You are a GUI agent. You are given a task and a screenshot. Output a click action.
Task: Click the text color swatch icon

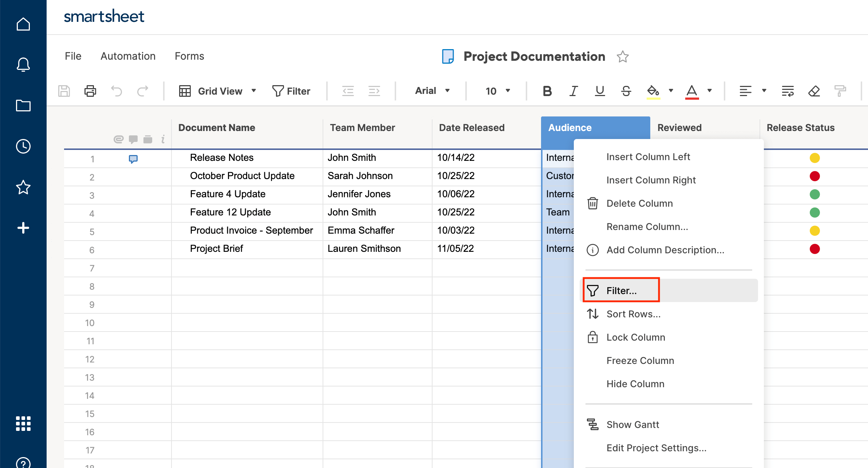coord(692,91)
